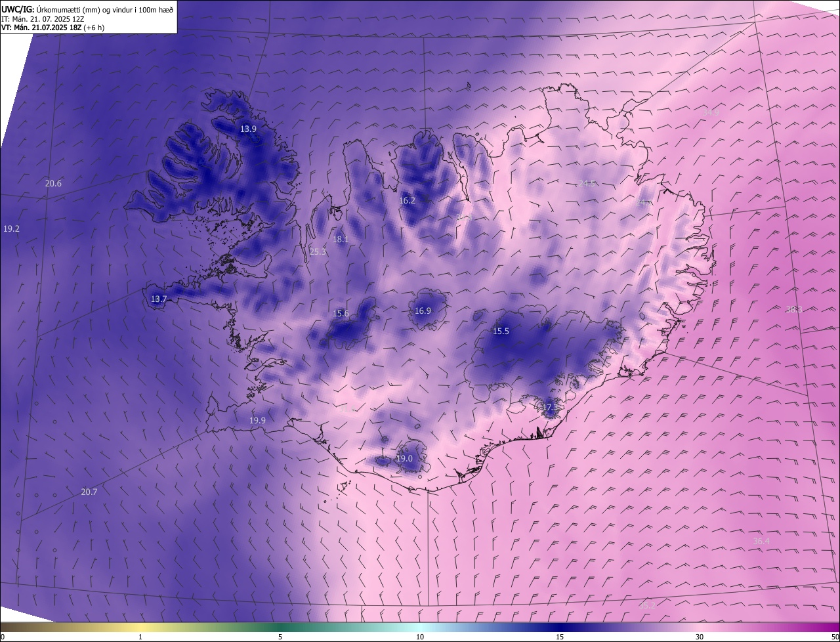
Task: Click the valid time 'VT: Mán. 21.07.2025 18Z'
Action: (43, 28)
